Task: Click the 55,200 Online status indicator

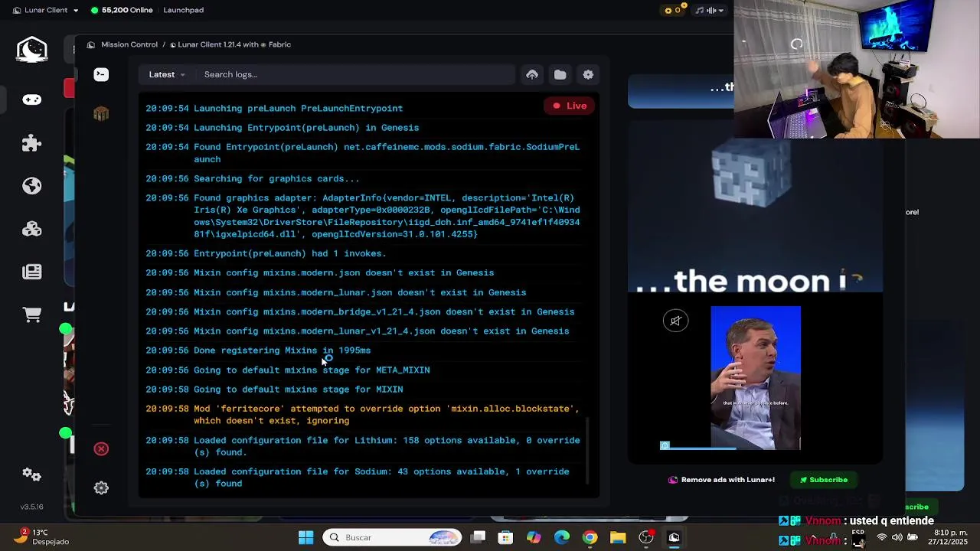Action: (x=122, y=10)
